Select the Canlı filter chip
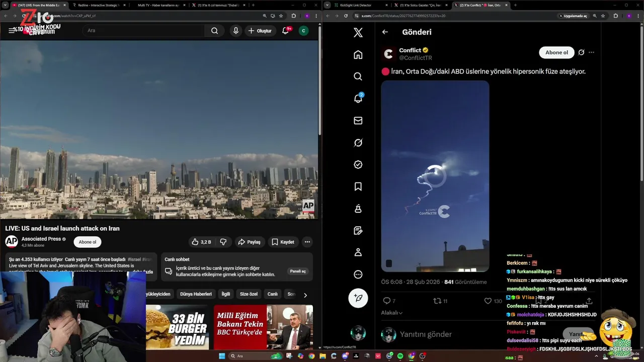 tap(273, 294)
